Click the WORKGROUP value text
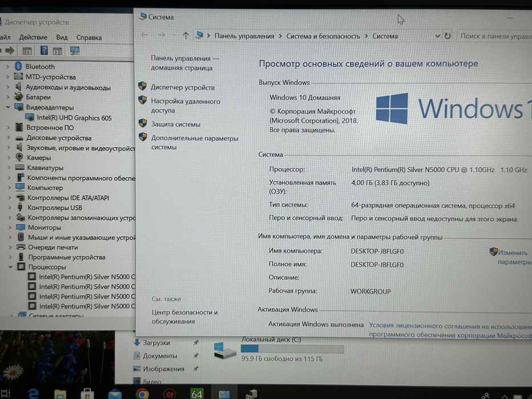Screen dimensions: 532x399 coord(371,291)
